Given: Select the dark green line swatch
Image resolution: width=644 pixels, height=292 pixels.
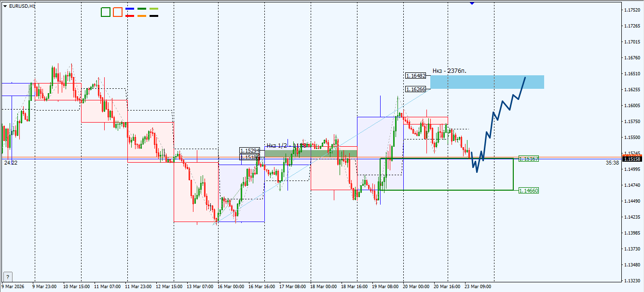Looking at the screenshot, I should [x=142, y=9].
